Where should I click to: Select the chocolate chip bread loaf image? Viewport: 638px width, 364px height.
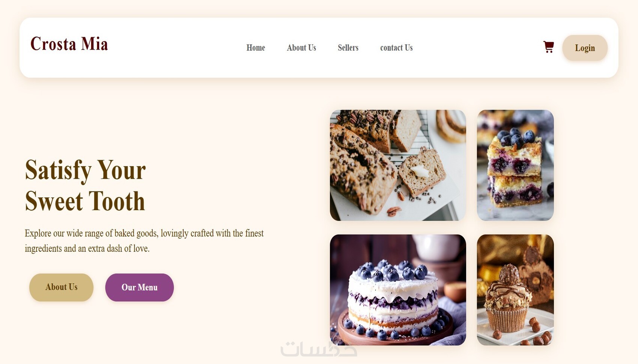pos(398,165)
